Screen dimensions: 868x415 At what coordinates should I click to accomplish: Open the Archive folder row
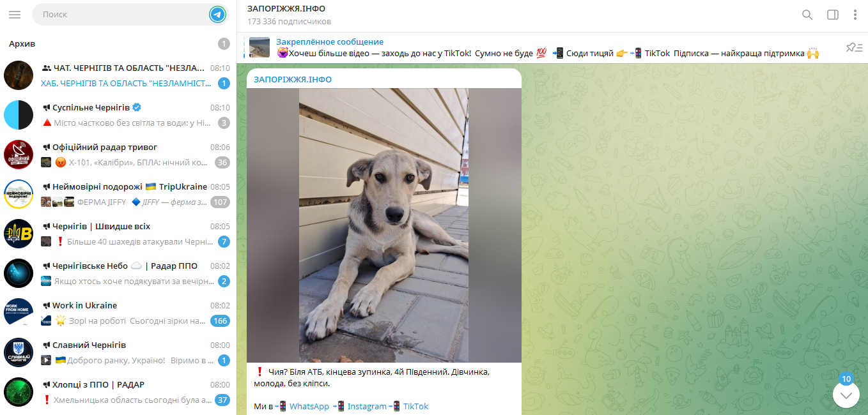[118, 43]
